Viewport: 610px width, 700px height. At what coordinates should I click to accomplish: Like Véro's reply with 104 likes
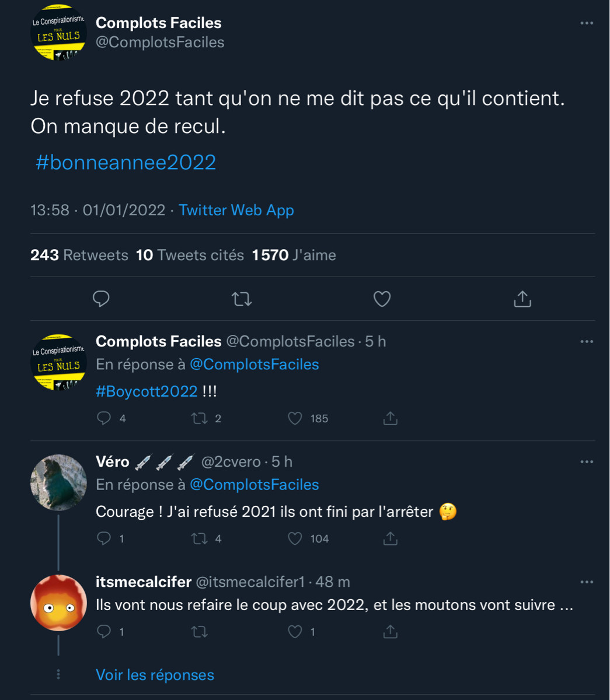[x=295, y=538]
